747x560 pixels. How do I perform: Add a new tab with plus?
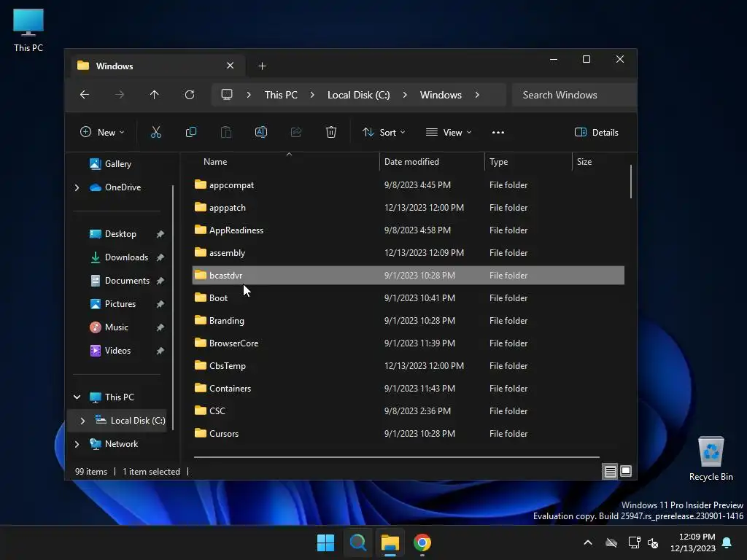pyautogui.click(x=262, y=66)
